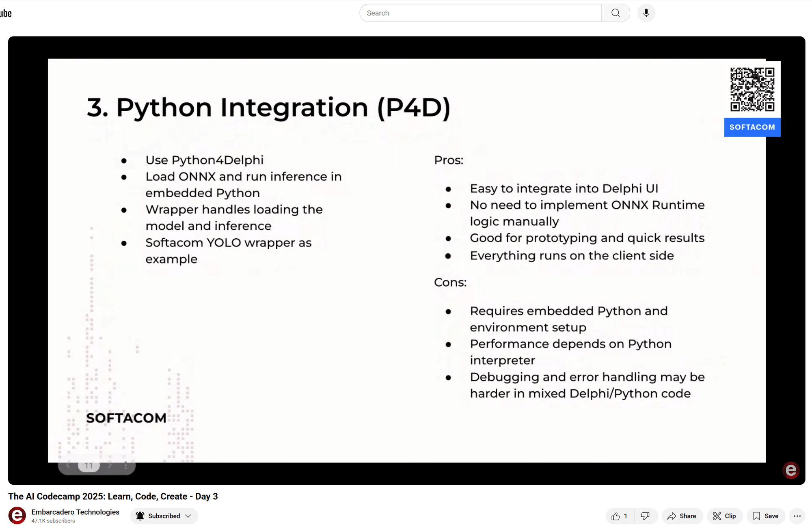
Task: Open the Subscribed notification dropdown
Action: [164, 516]
